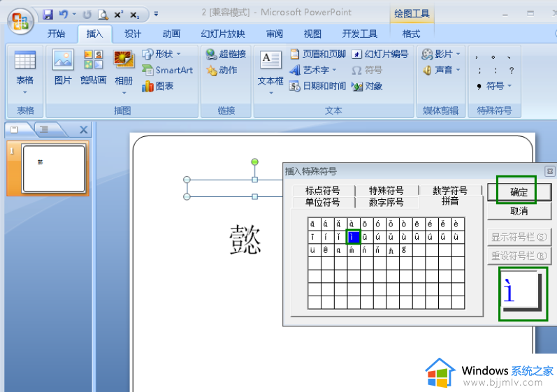Click the Ω 符号 symbol button
This screenshot has height=392, width=557.
(367, 71)
